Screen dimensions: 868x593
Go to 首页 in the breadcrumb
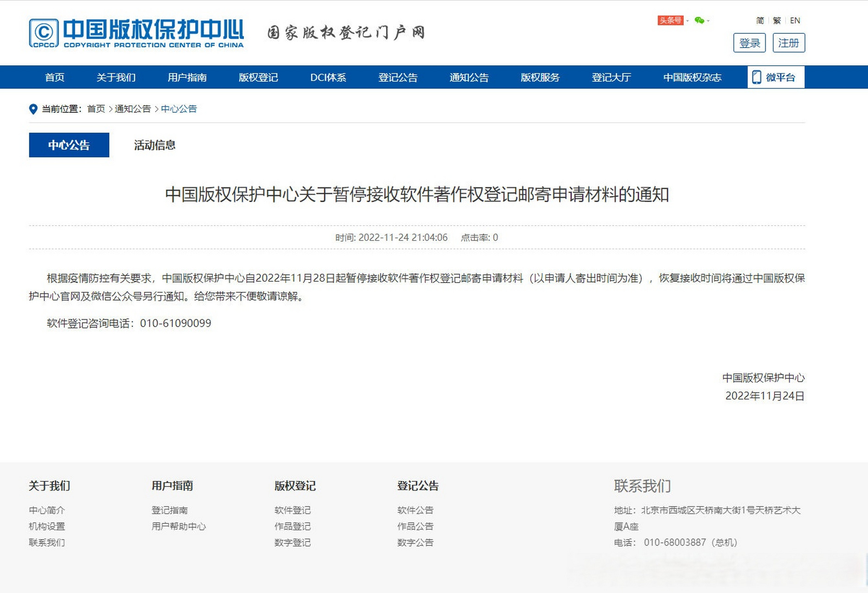pos(96,109)
